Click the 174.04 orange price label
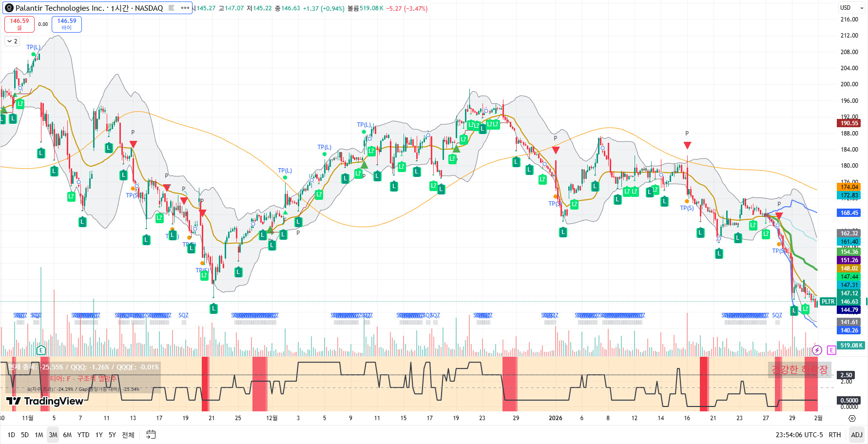Image resolution: width=868 pixels, height=444 pixels. click(x=849, y=187)
